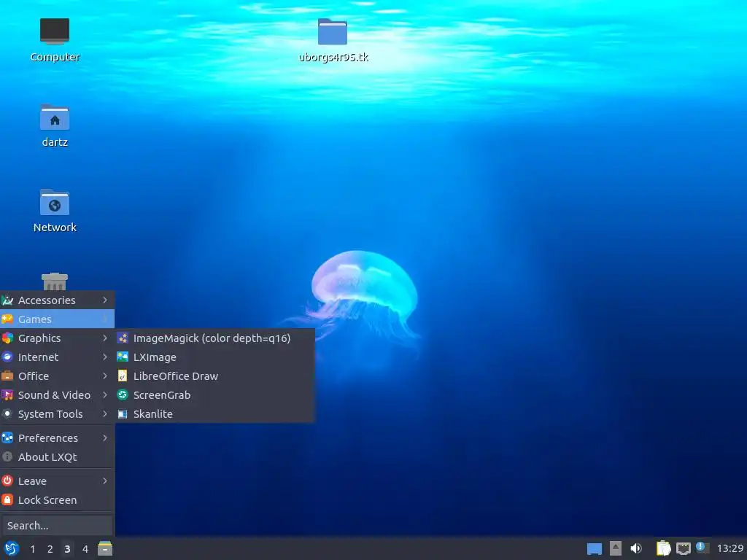Click the Graphics category icon
Viewport: 747px width, 560px height.
coord(7,338)
